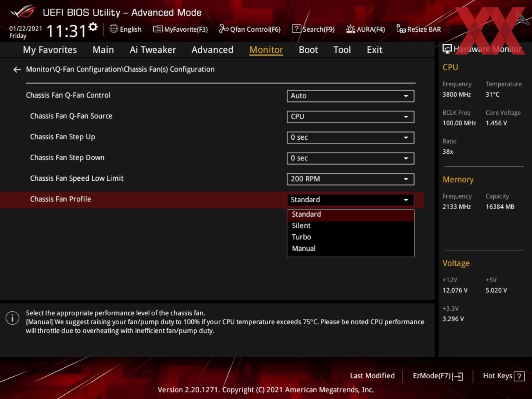Choose Standard profile option

pos(350,214)
